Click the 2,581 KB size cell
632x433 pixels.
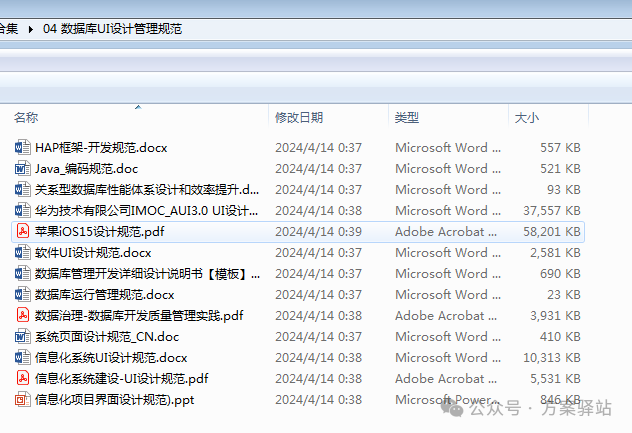(x=555, y=253)
